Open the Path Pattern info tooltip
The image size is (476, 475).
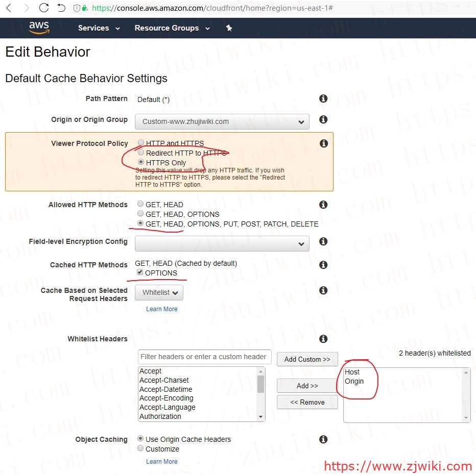(323, 98)
